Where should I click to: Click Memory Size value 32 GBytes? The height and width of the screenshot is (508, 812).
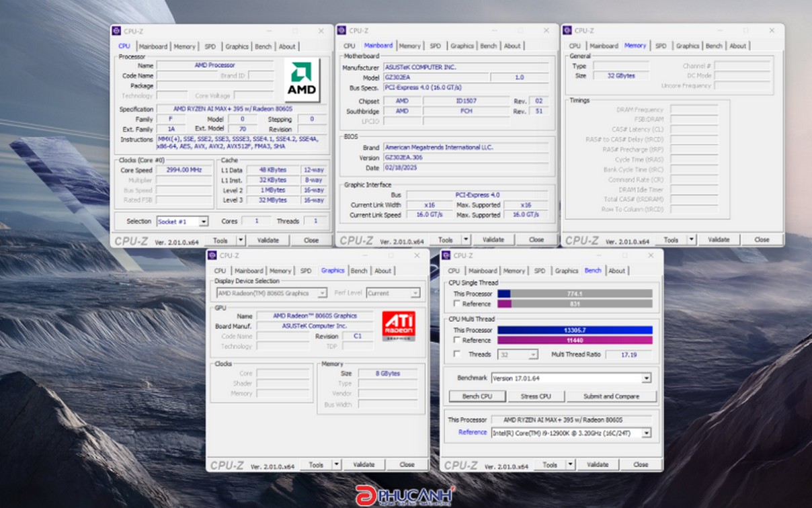621,76
